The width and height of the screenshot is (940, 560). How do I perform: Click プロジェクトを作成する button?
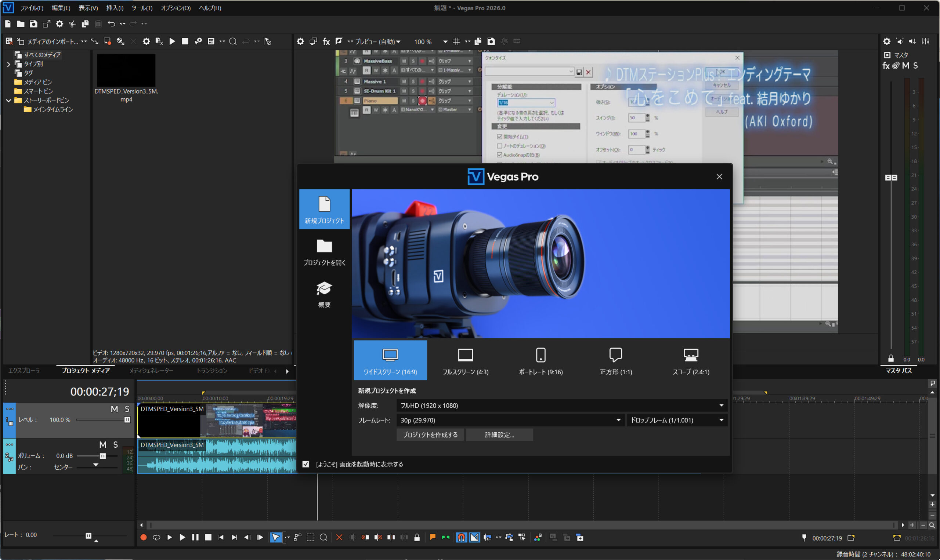point(430,435)
